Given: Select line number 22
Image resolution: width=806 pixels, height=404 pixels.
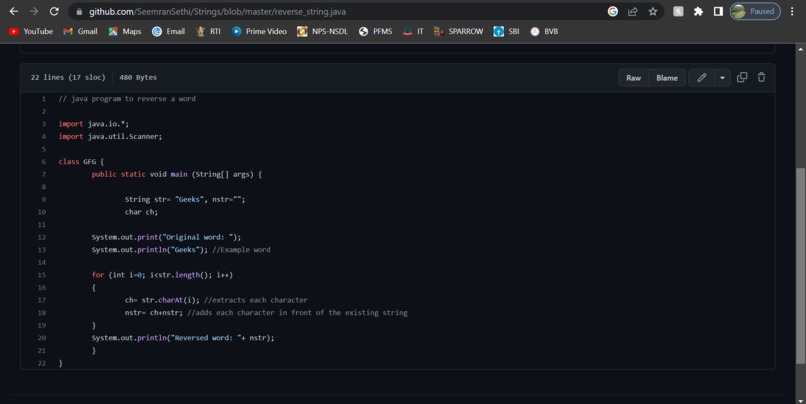Looking at the screenshot, I should (42, 363).
